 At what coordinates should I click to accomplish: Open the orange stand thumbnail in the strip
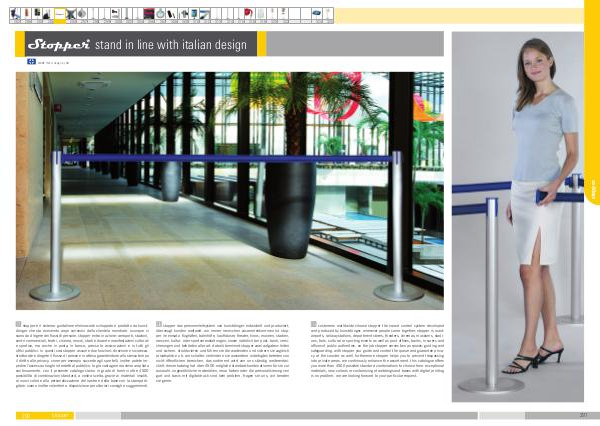26,15
